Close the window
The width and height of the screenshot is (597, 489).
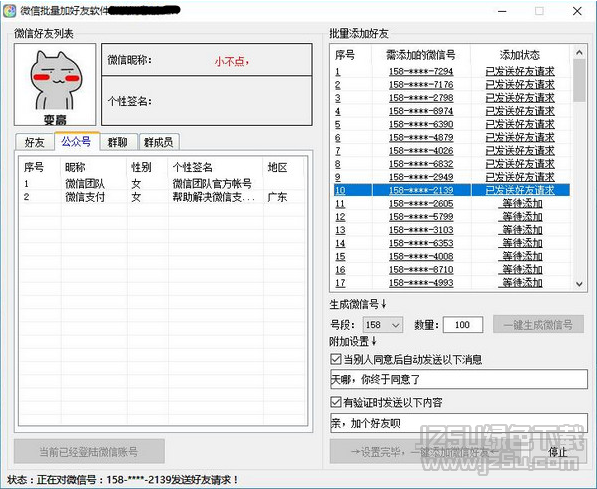(577, 11)
